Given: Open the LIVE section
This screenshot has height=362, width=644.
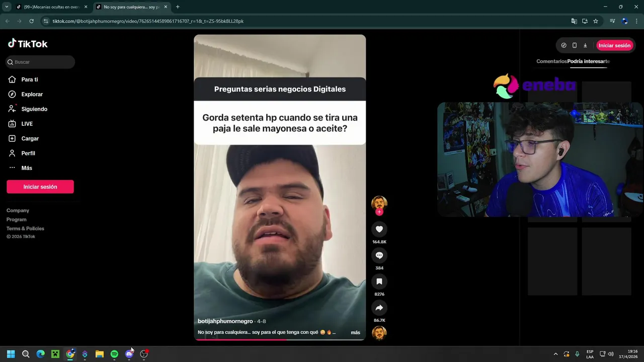Looking at the screenshot, I should [x=27, y=124].
